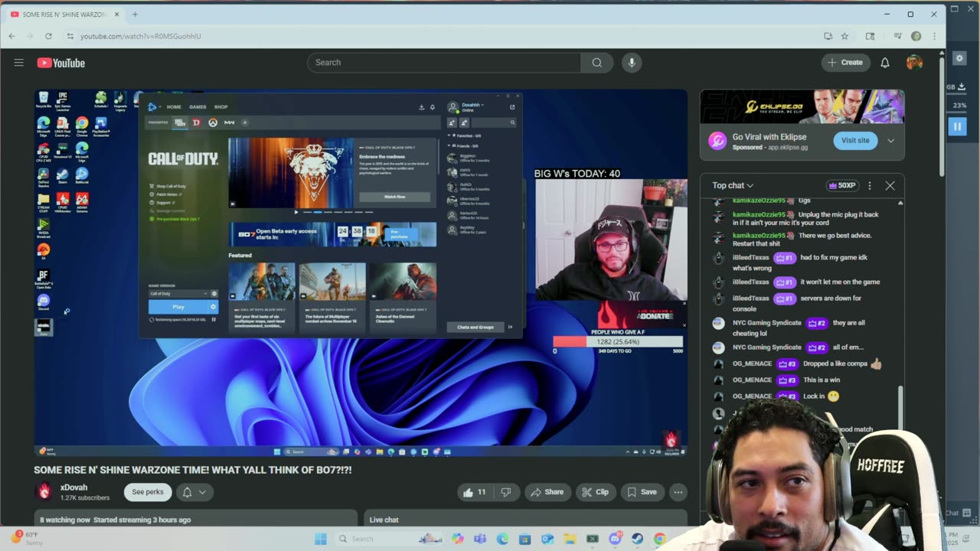Install app via the address bar icon
The image size is (980, 551).
828,36
